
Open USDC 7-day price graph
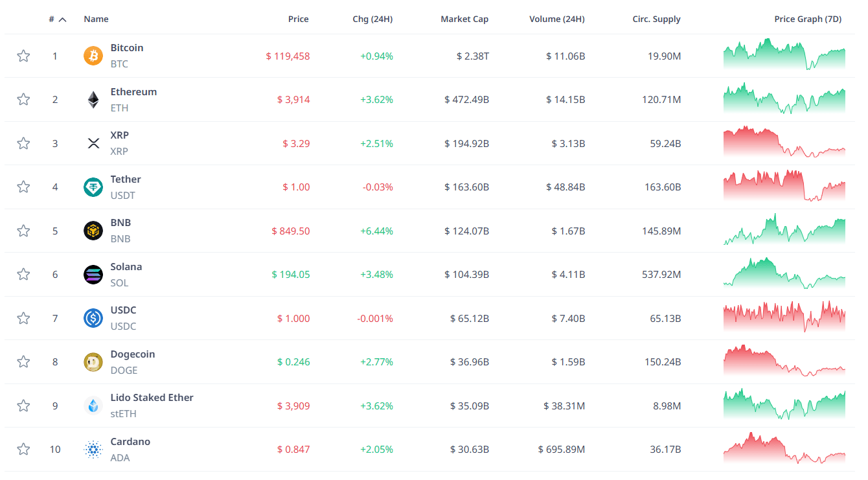tap(784, 316)
